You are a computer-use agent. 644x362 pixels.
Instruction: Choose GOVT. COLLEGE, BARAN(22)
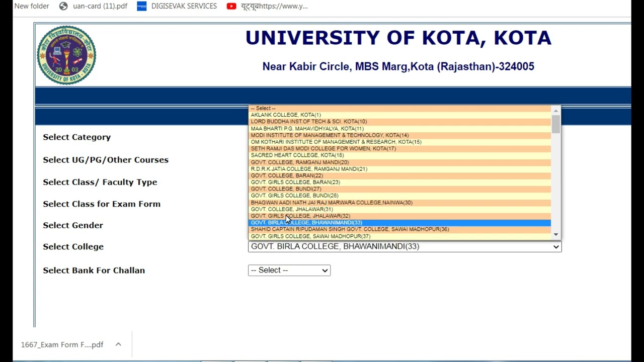(x=400, y=175)
